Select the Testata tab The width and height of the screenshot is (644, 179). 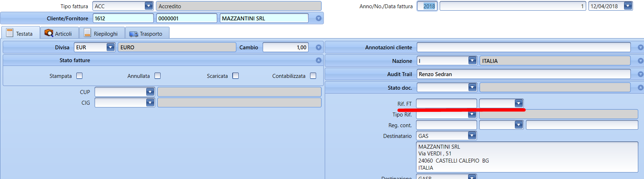20,33
